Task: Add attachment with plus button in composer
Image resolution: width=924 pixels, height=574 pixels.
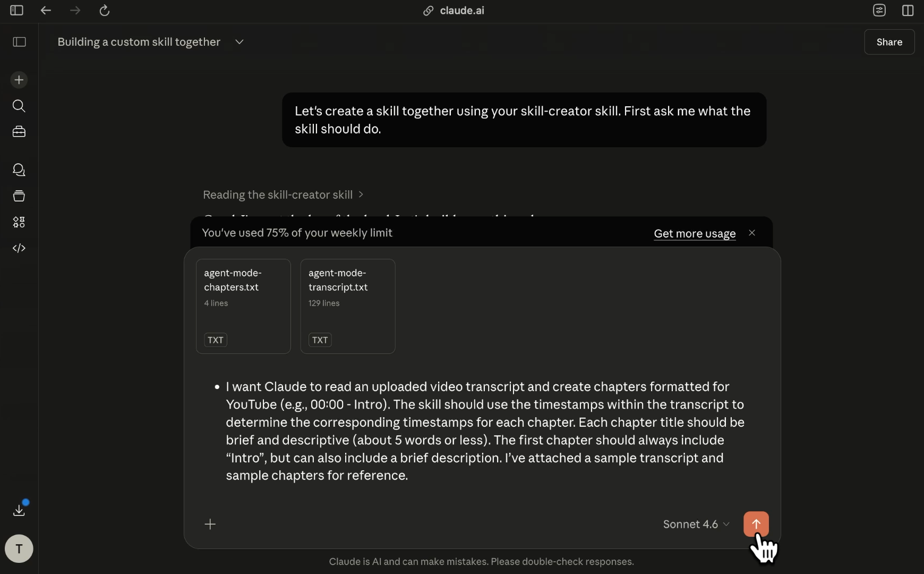Action: point(210,524)
